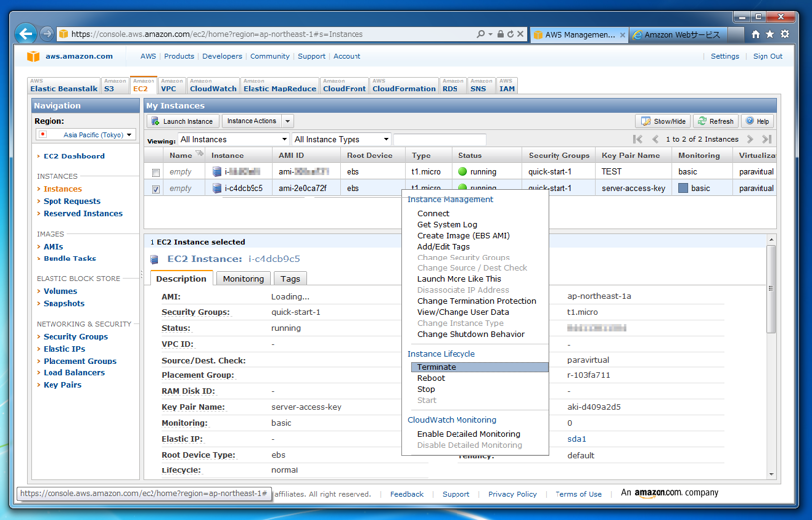Check the checkbox for the first instance row
The image size is (812, 520).
tap(155, 172)
